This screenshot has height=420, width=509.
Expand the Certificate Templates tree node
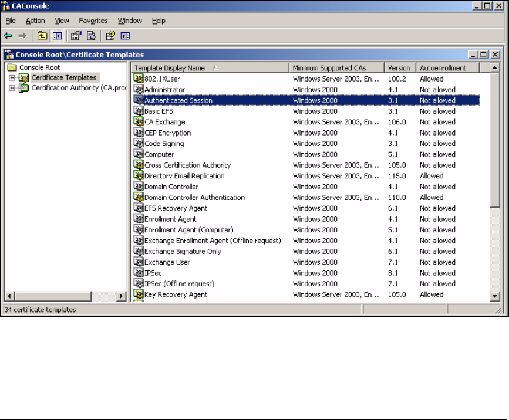[x=12, y=78]
